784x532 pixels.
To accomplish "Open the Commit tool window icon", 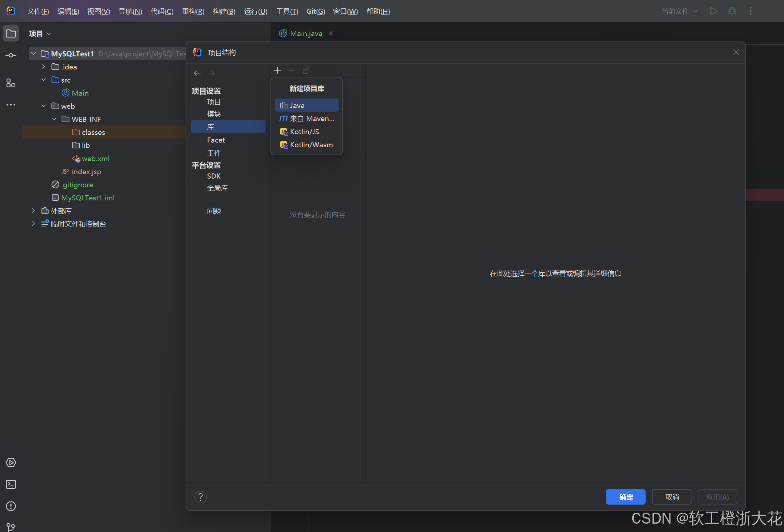I will (x=11, y=55).
